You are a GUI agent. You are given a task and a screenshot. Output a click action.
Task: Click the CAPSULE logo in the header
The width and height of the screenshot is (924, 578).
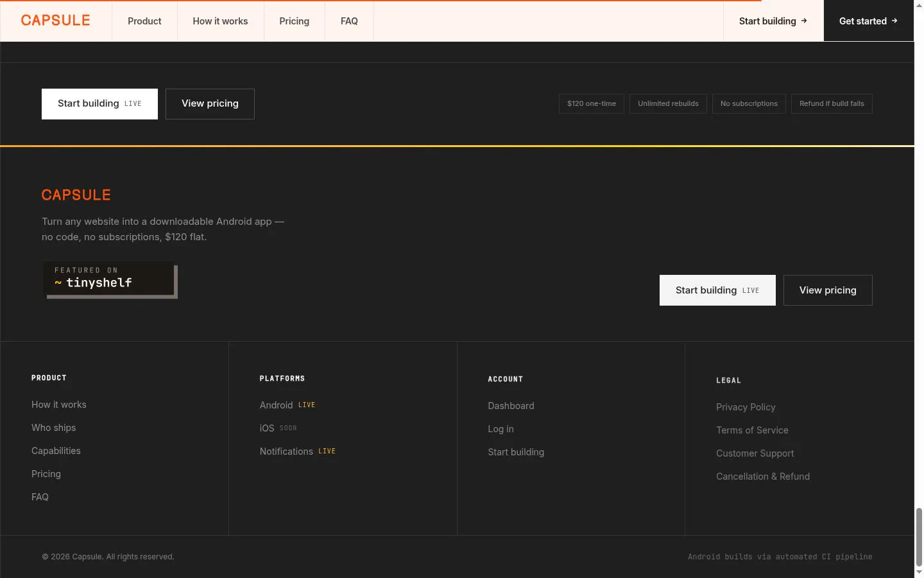tap(56, 21)
